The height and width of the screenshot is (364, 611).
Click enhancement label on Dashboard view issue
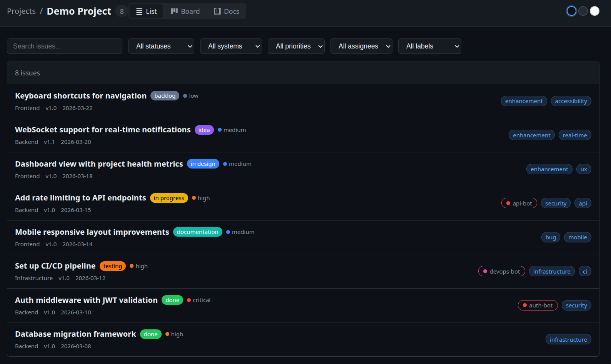(549, 169)
